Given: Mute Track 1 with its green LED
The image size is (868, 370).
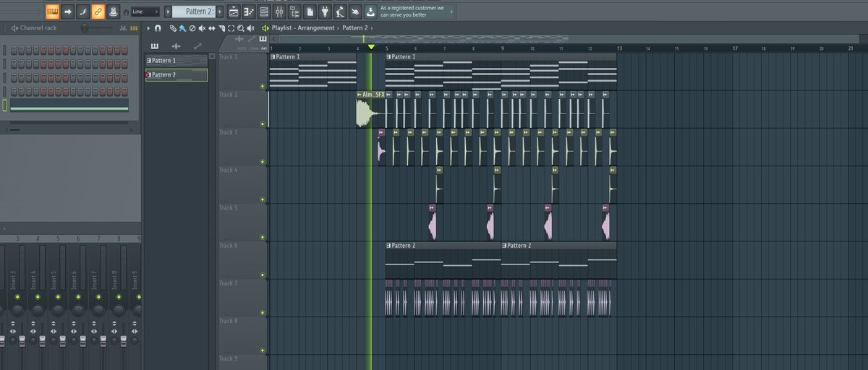Looking at the screenshot, I should [x=262, y=87].
